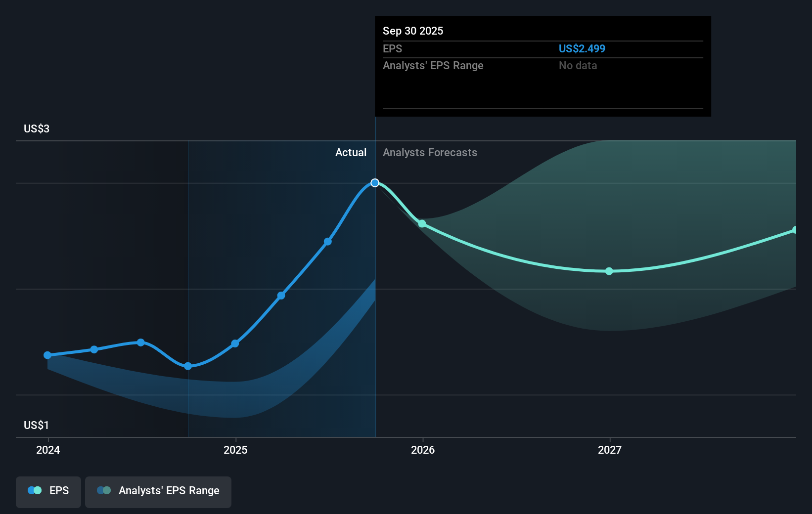Viewport: 812px width, 514px height.
Task: Click the Sep 30 2025 tooltip date
Action: pos(413,31)
